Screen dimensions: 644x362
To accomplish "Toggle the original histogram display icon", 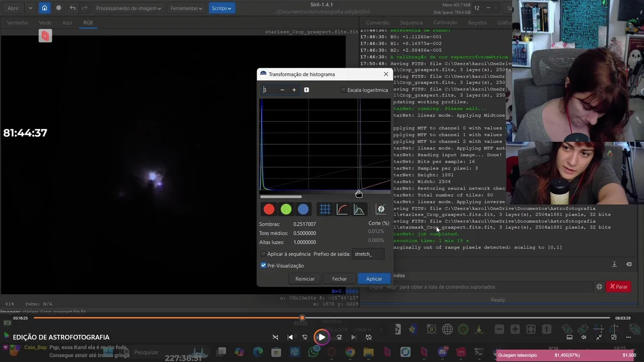I will [x=359, y=209].
